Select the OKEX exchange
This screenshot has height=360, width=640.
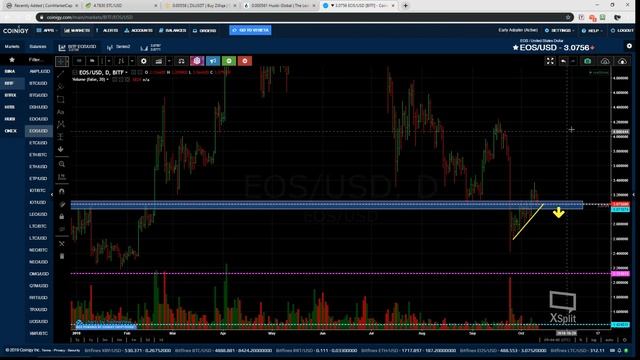[11, 131]
